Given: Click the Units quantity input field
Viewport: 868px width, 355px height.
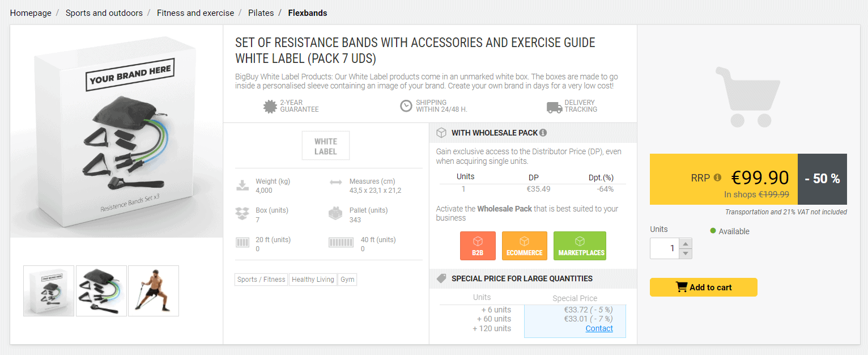Looking at the screenshot, I should click(x=665, y=248).
